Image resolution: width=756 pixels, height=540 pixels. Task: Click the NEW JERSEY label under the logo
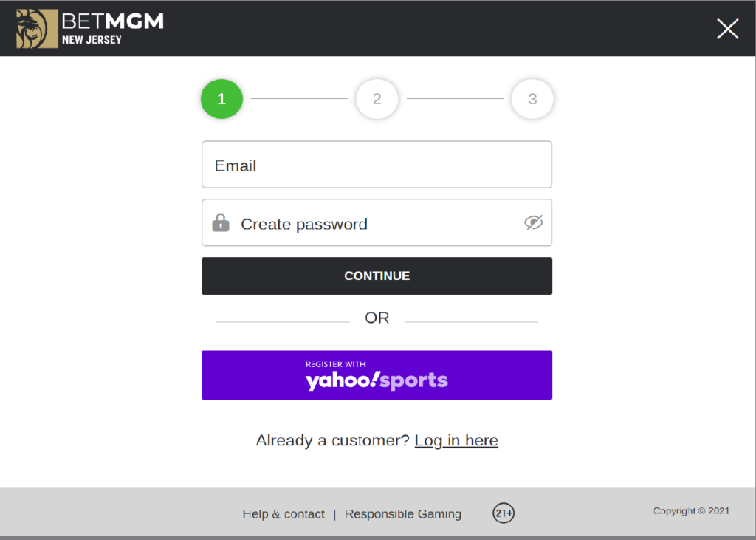[x=92, y=40]
